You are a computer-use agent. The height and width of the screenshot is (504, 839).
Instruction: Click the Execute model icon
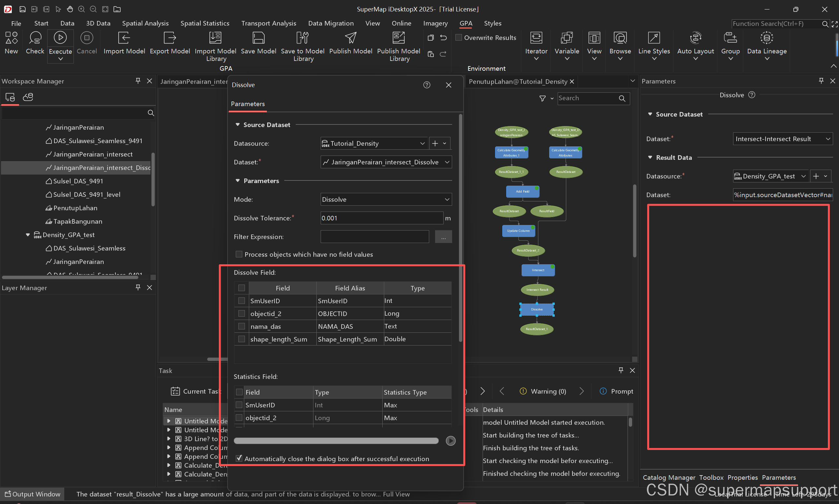point(60,38)
